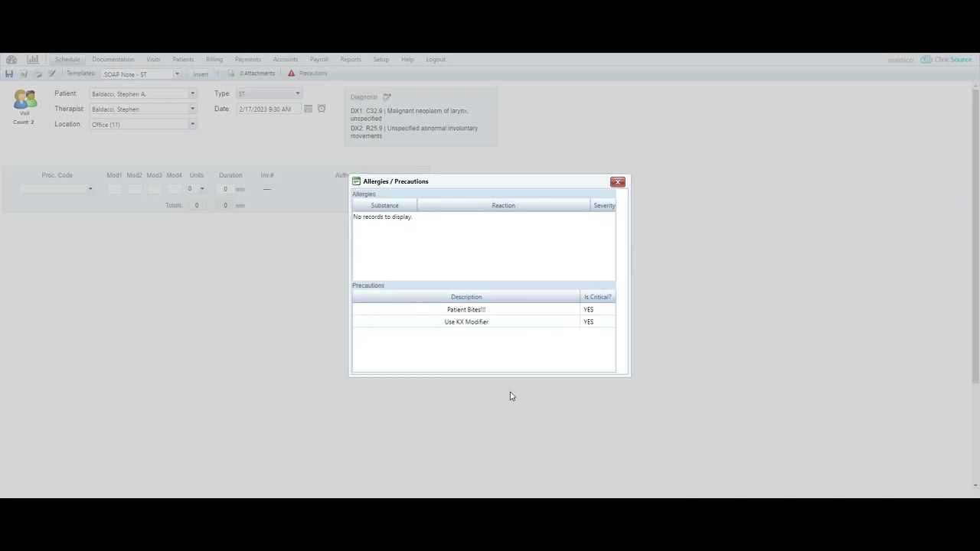The image size is (980, 551).
Task: Open the Reports menu
Action: click(351, 60)
